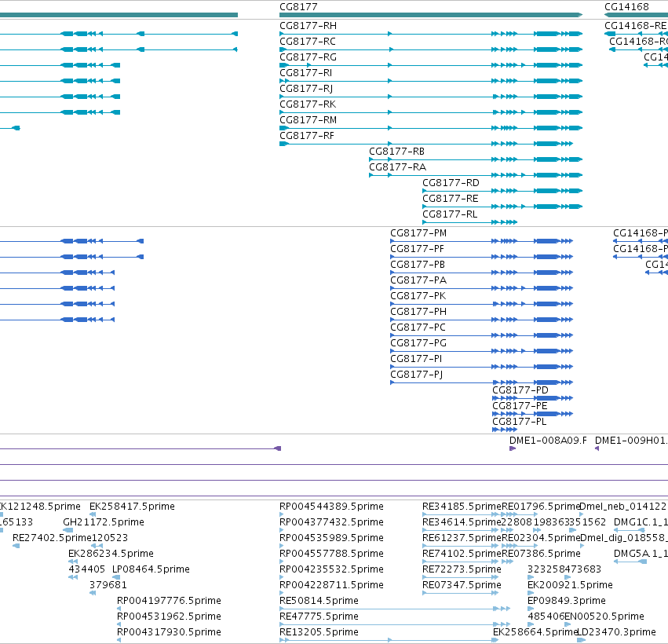This screenshot has width=668, height=644.
Task: Select protein label CG8177-PL
Action: coord(520,422)
